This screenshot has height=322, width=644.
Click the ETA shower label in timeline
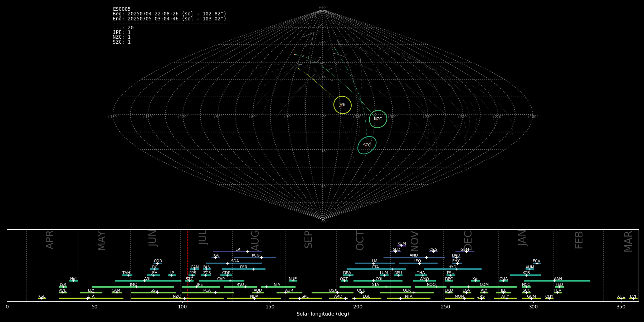(x=91, y=297)
